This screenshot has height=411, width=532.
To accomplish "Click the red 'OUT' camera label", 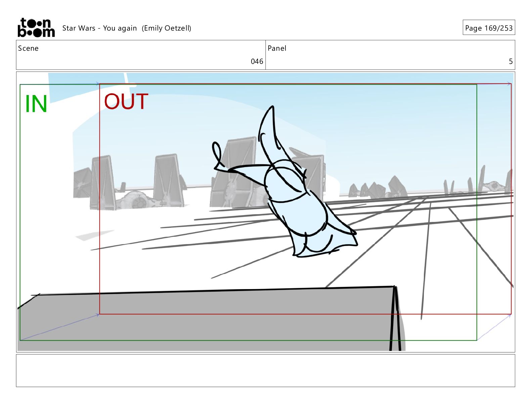I will coord(126,101).
